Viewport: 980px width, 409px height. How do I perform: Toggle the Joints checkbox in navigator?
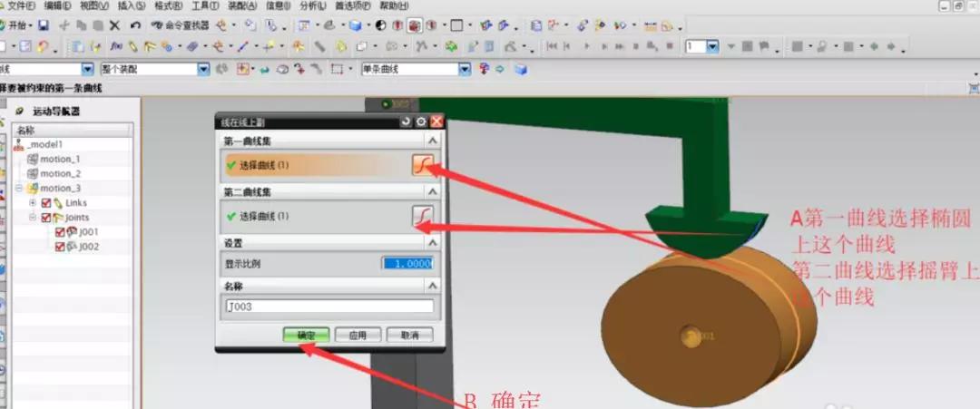[45, 218]
